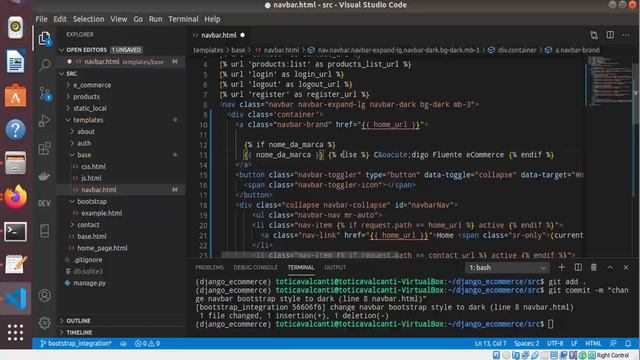Switch to the Problems tab
This screenshot has width=640, height=360.
point(209,267)
